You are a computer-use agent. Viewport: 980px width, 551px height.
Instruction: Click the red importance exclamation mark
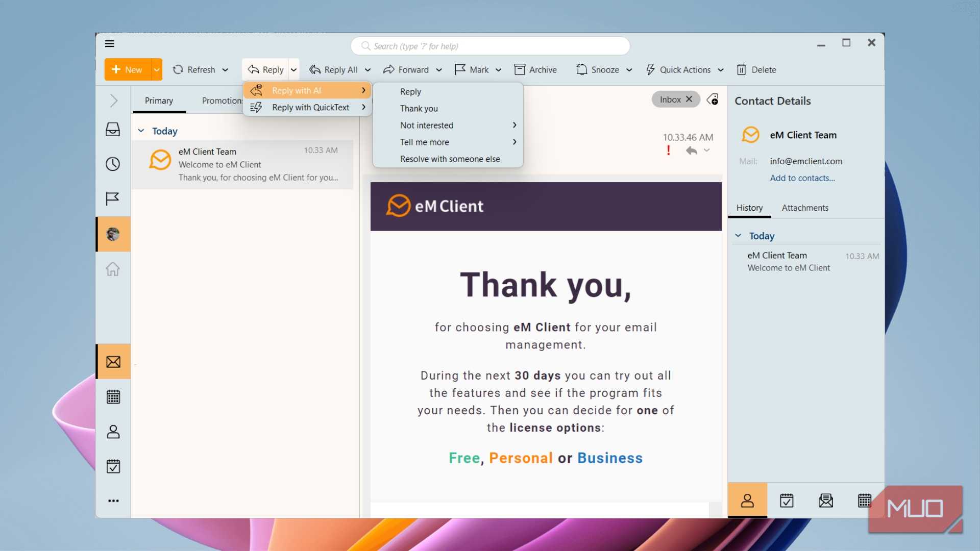click(x=669, y=151)
